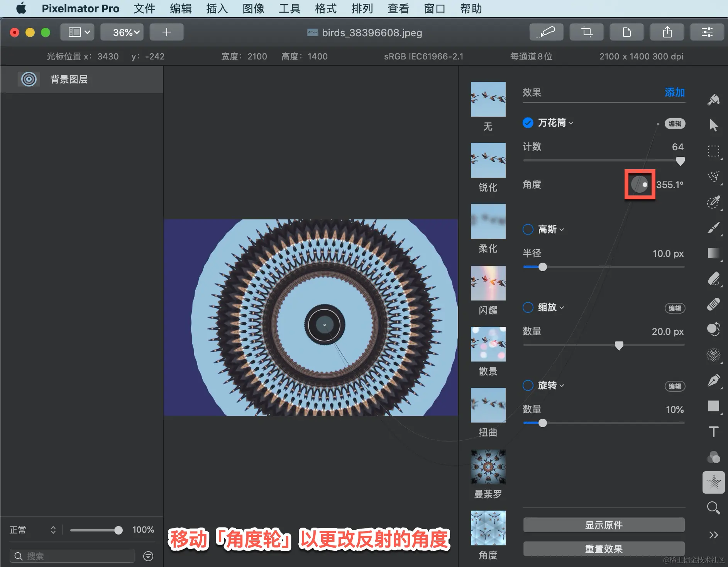Select the Shape square tool
728x567 pixels.
pos(713,406)
